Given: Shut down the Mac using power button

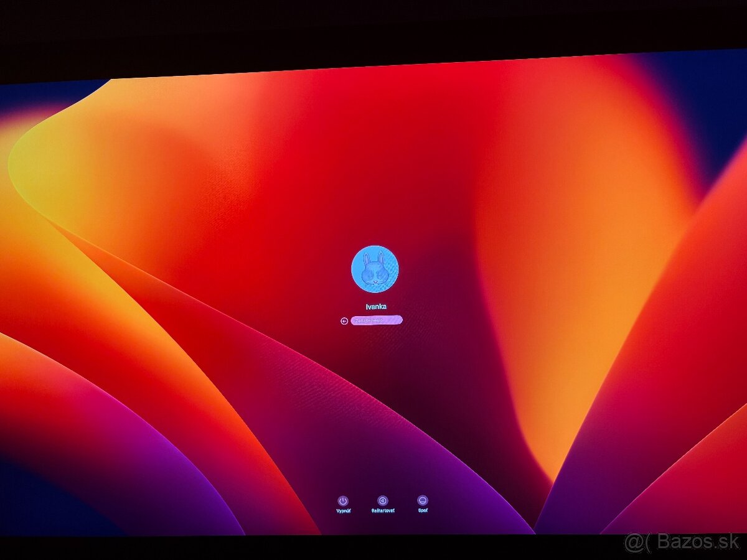Looking at the screenshot, I should point(342,501).
